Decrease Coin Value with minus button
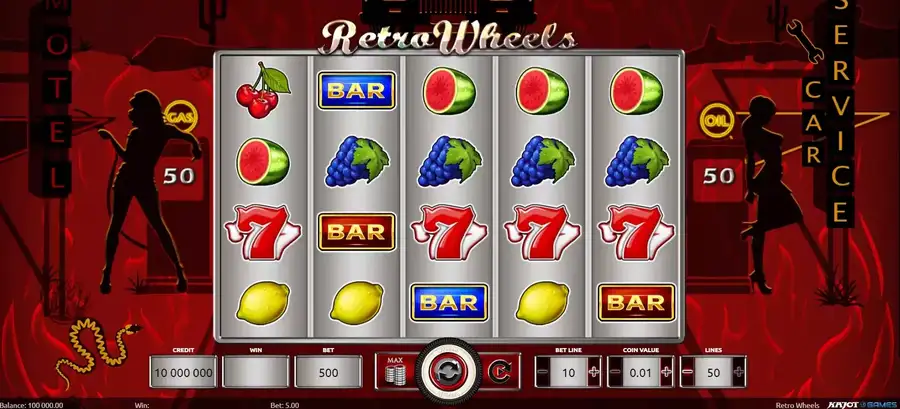Screen dimensions: 900x409 point(615,372)
